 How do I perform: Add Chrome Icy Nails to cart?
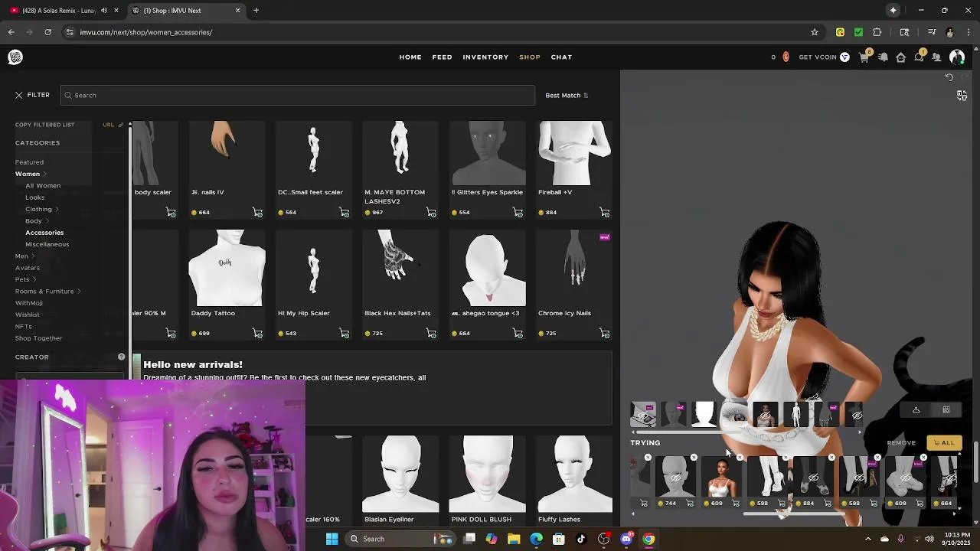click(605, 334)
